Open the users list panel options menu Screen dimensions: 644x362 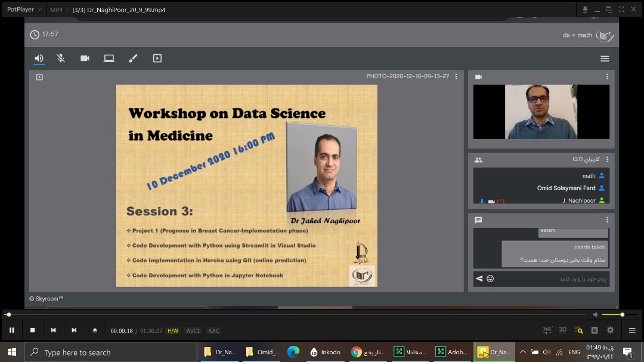pyautogui.click(x=607, y=160)
